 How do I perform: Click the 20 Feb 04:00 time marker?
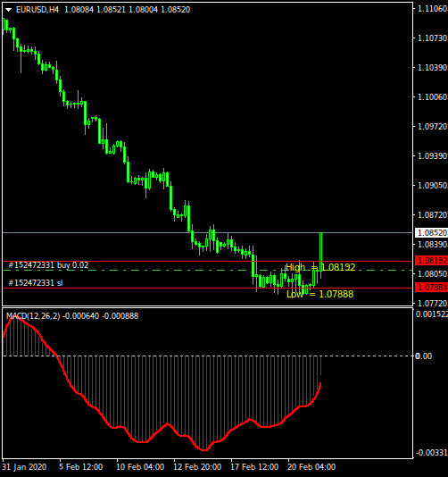click(311, 467)
